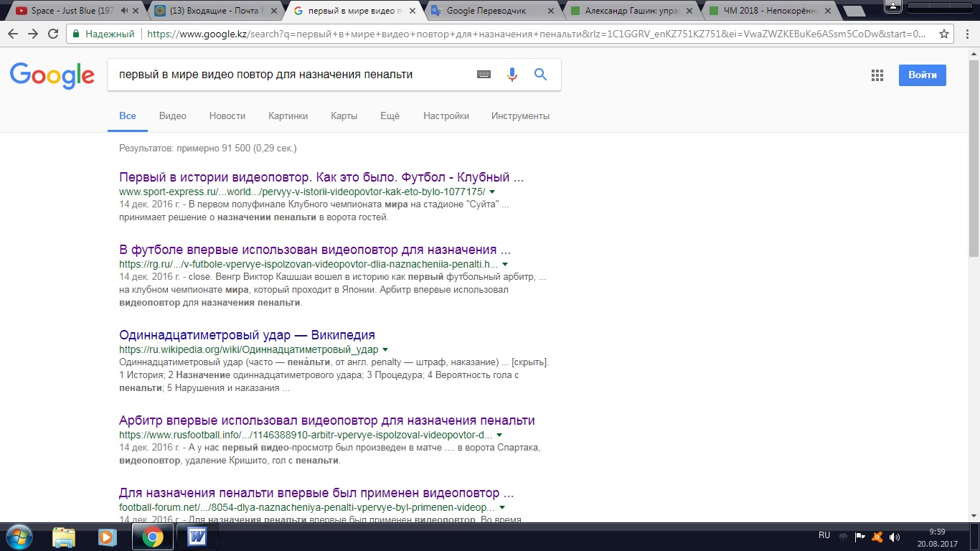Open the Google apps grid icon
Screen dimensions: 980x551
pos(877,75)
